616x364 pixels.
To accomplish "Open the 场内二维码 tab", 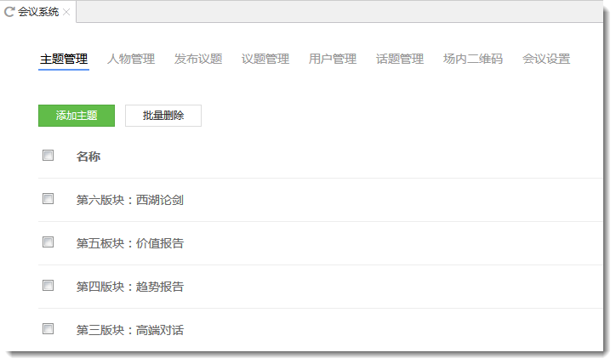I will [x=473, y=59].
